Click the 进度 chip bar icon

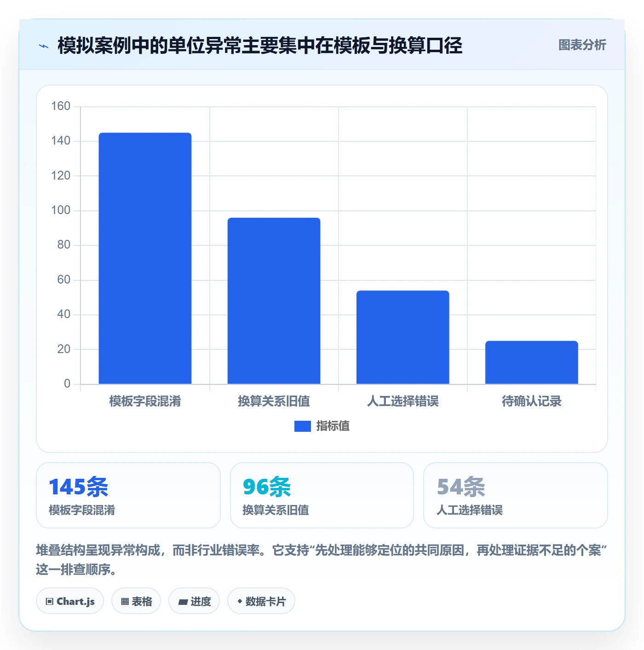(x=183, y=602)
